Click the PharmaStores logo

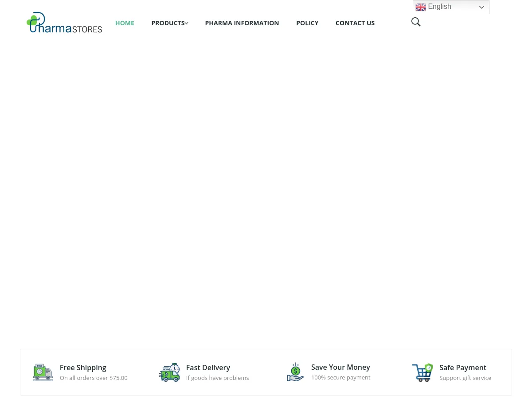[64, 22]
